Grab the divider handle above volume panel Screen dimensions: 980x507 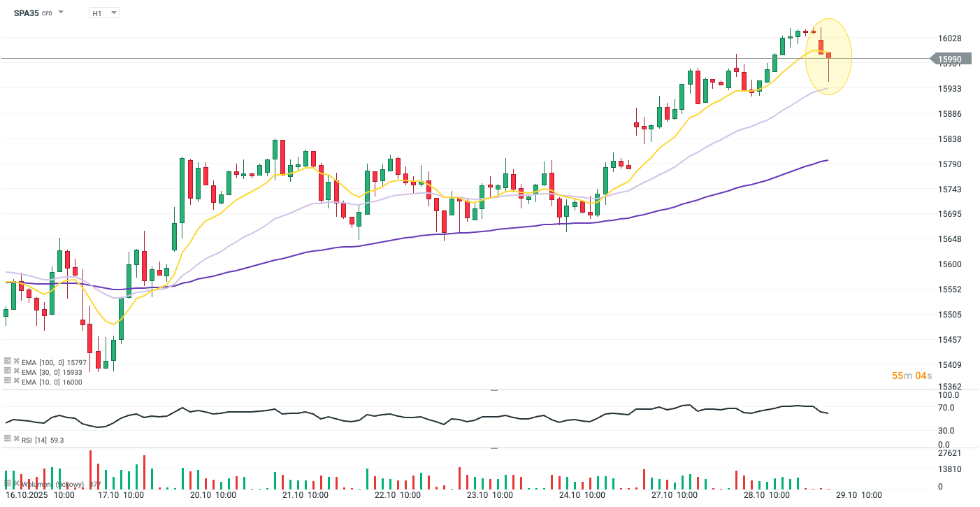[x=494, y=448]
